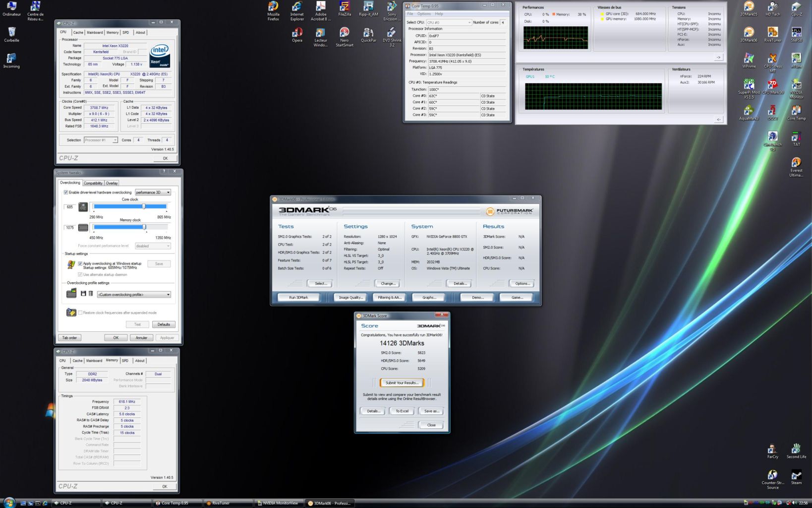
Task: Click the save profile floppy icon in System tweaks
Action: (83, 294)
